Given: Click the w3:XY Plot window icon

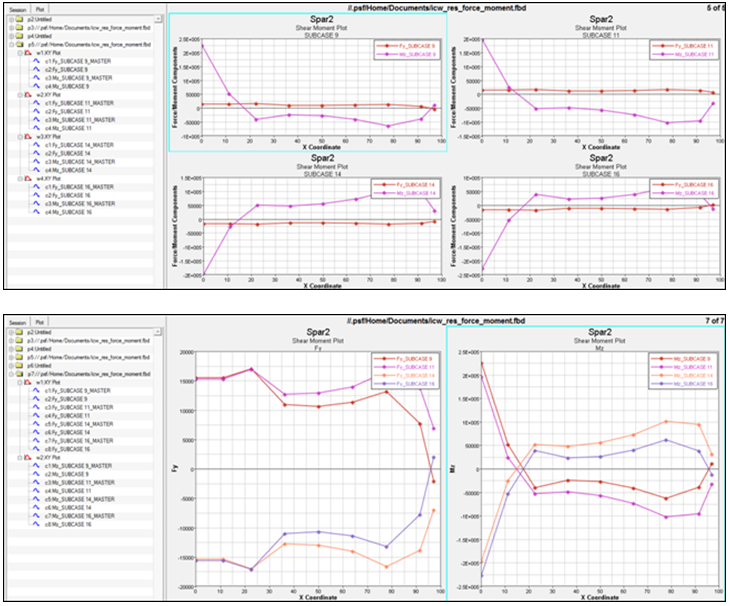Looking at the screenshot, I should click(x=28, y=136).
